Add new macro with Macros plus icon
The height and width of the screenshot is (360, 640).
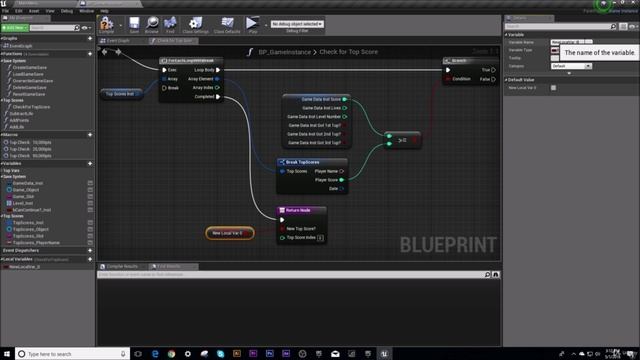[x=90, y=135]
